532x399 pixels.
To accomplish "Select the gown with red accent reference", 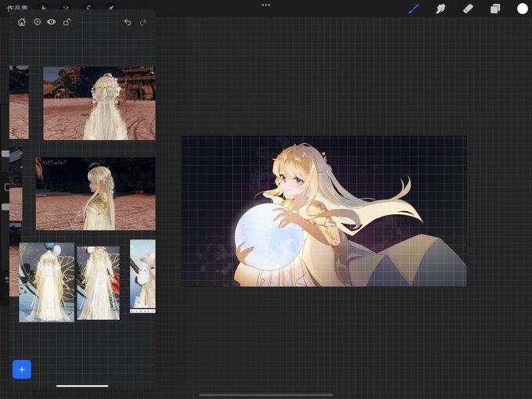I will [x=99, y=283].
